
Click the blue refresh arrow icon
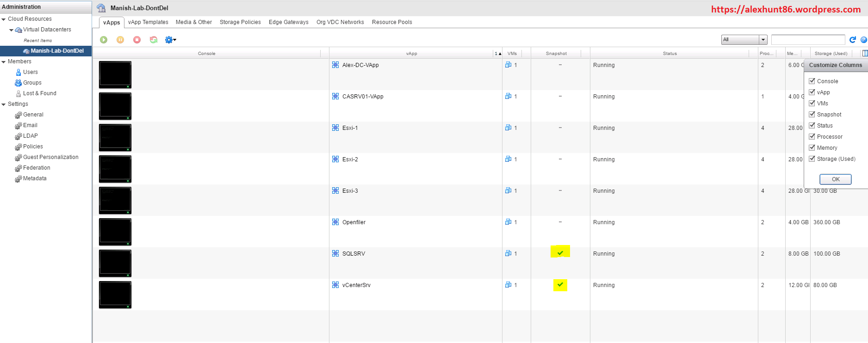(853, 40)
